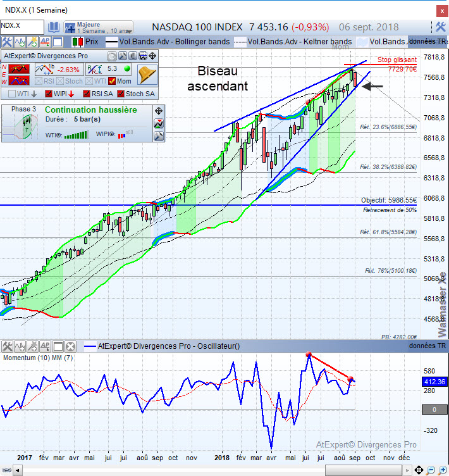Screen dimensions: 449x476
Task: Click the NDX.X symbol input field
Action: (x=22, y=27)
